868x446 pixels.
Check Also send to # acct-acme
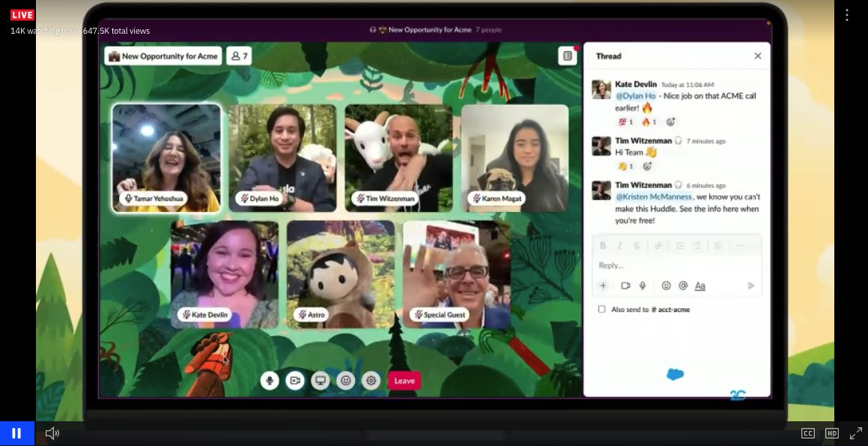[601, 309]
